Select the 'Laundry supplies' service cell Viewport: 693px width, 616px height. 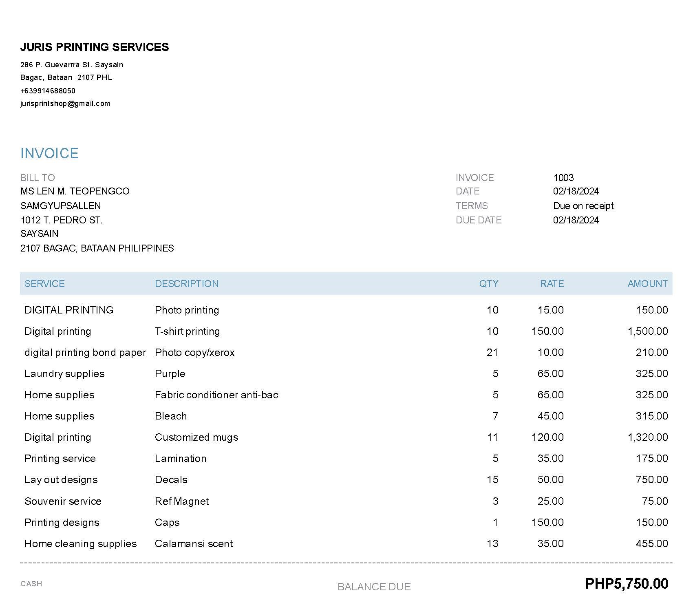[64, 374]
